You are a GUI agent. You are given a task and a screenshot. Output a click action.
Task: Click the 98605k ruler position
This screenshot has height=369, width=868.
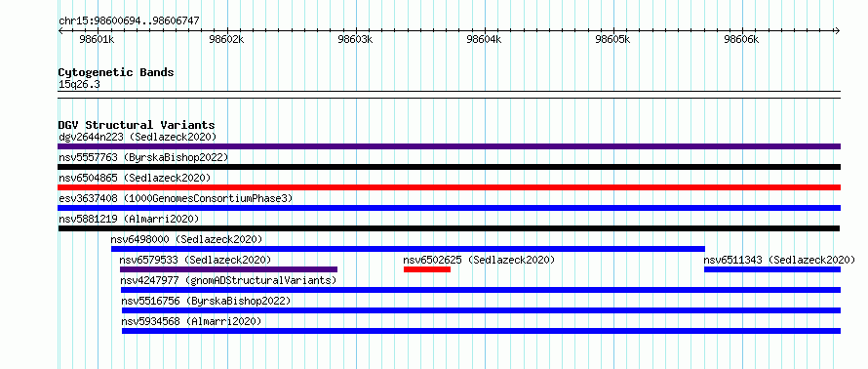click(x=612, y=39)
